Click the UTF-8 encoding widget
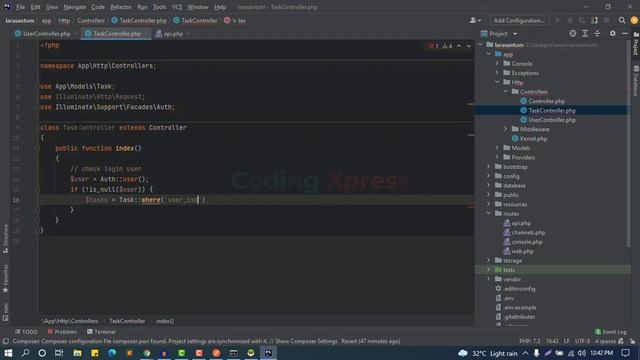 (x=582, y=341)
